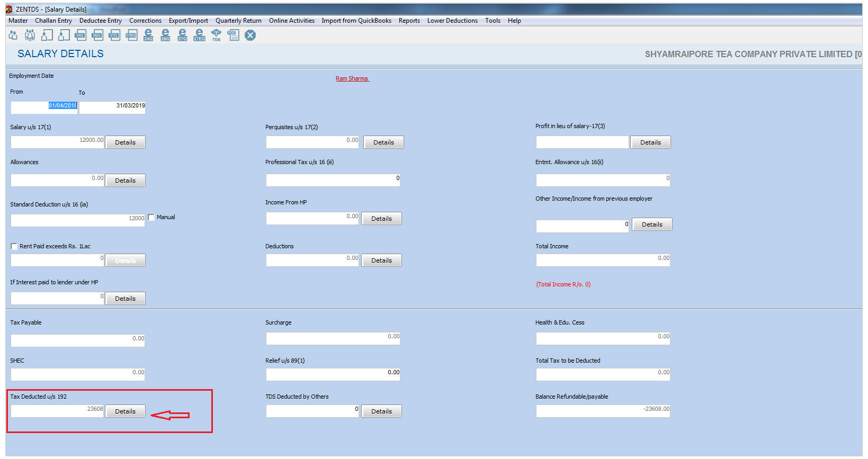Click the ZENTDS app icon in the title bar
The width and height of the screenshot is (868, 459).
coord(9,9)
